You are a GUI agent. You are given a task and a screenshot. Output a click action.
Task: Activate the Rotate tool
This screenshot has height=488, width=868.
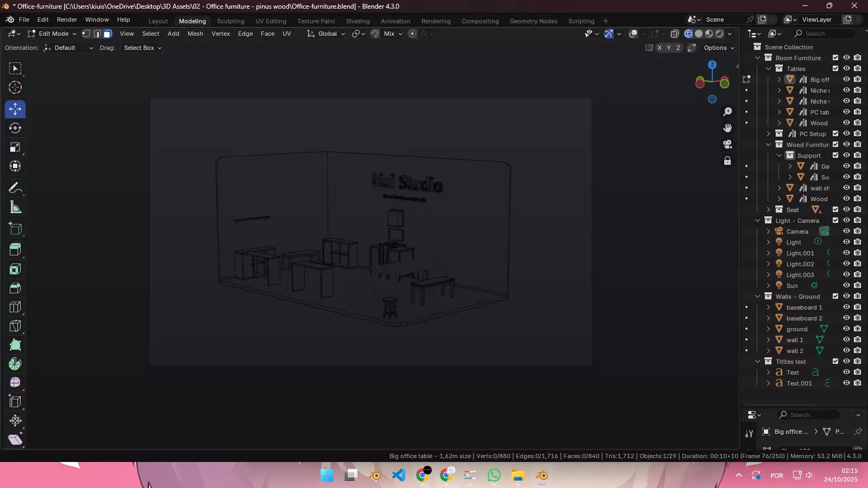coord(15,128)
